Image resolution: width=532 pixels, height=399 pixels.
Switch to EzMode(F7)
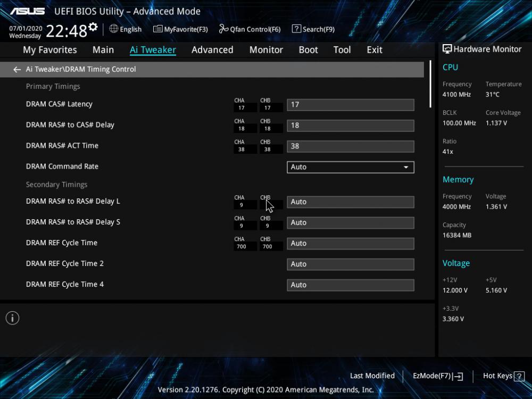coord(438,376)
